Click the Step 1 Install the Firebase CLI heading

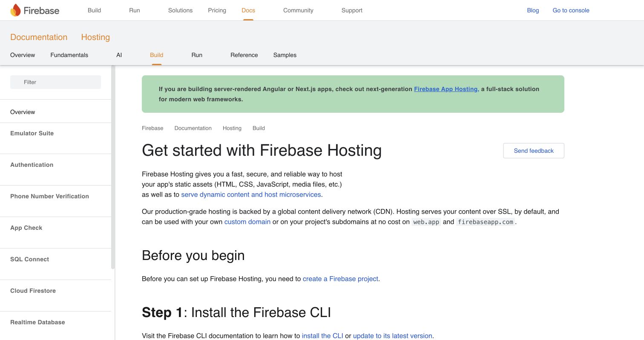(236, 312)
